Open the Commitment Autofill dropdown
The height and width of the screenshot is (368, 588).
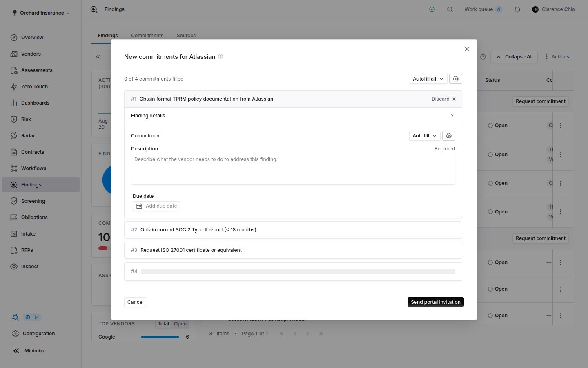(425, 136)
